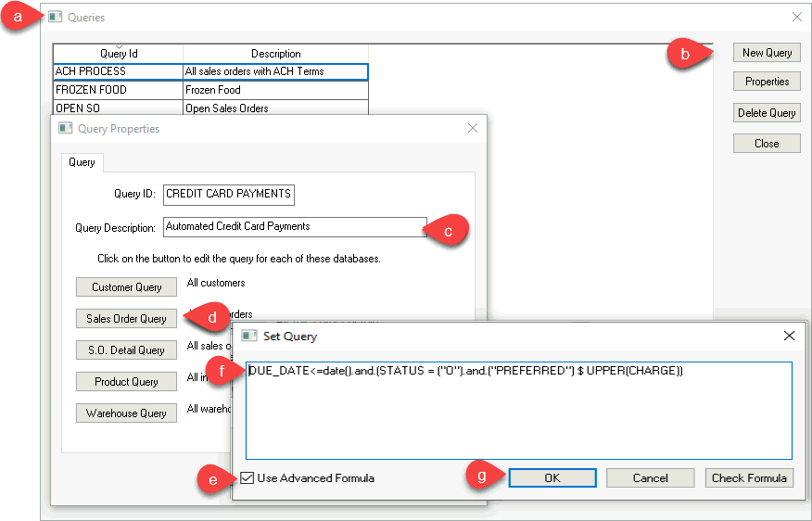This screenshot has height=521, width=812.
Task: Click the Delete Query button
Action: (767, 113)
